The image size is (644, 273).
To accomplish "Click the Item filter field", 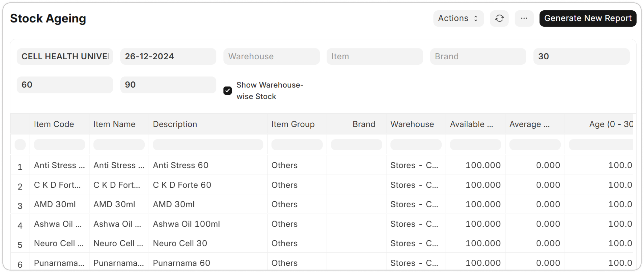I will (x=374, y=56).
